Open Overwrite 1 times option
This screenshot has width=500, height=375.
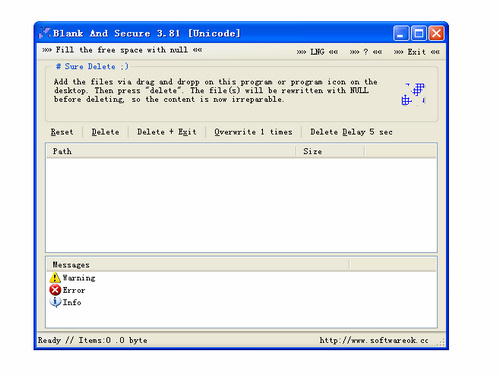click(253, 132)
